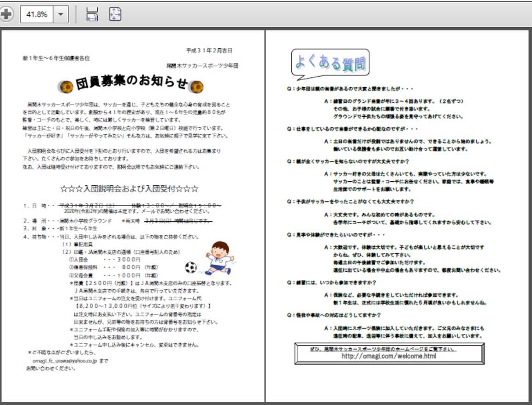Screen dimensions: 532x405
Task: Click the black-and-white soccer ball near the boy
Action: [x=190, y=267]
